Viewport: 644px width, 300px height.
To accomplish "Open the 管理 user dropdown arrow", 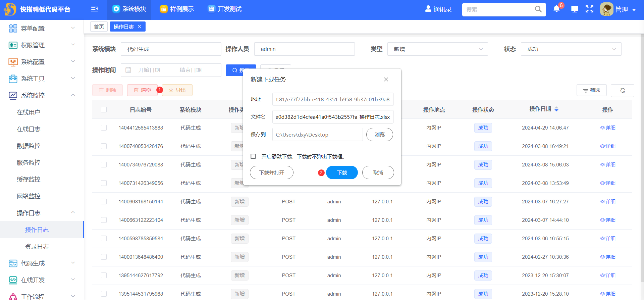I will 634,10.
